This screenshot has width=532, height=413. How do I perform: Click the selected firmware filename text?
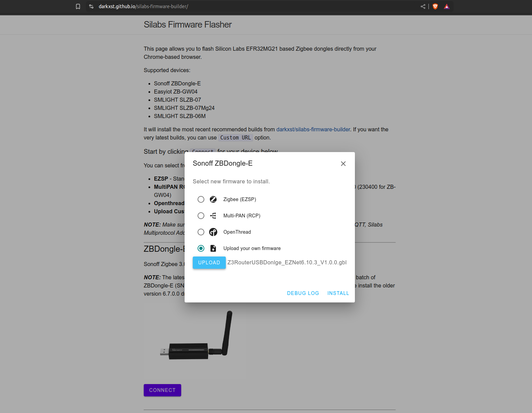click(287, 263)
